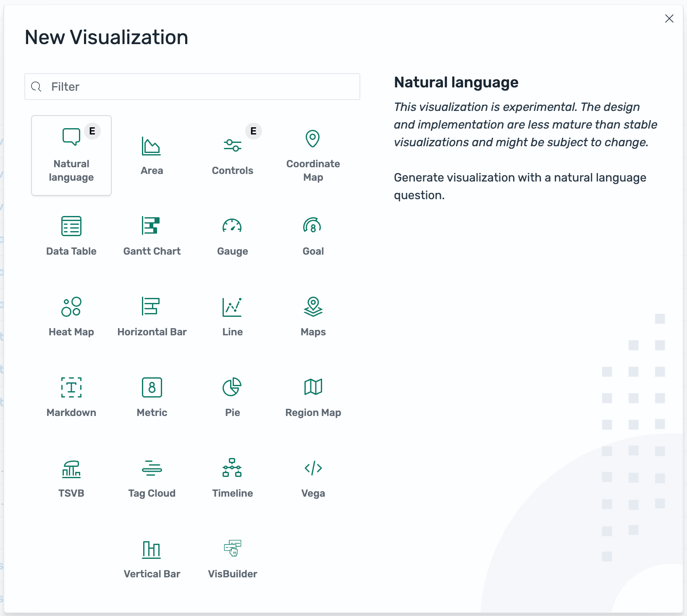Choose the Tag Cloud visualization

pyautogui.click(x=152, y=477)
